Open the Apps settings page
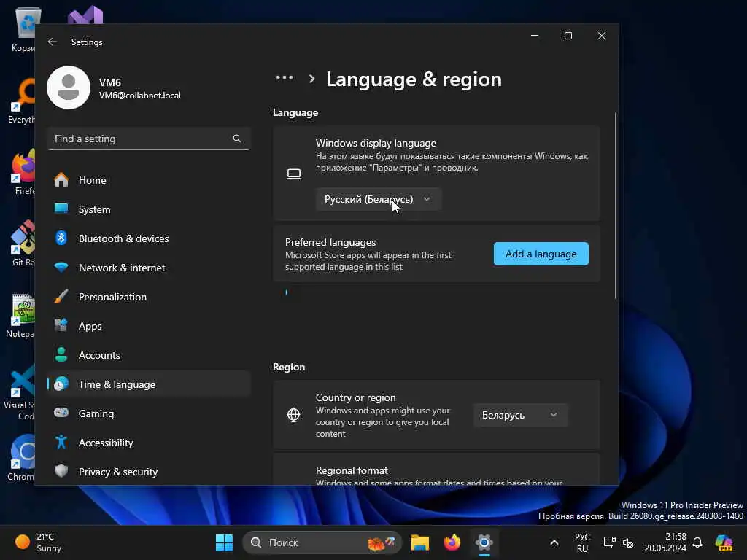 coord(149,326)
